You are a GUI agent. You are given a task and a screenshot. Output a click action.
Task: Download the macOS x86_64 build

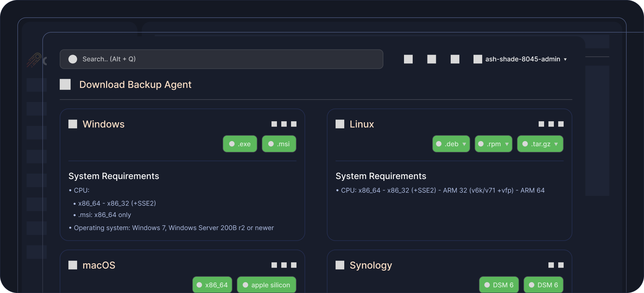tap(212, 285)
